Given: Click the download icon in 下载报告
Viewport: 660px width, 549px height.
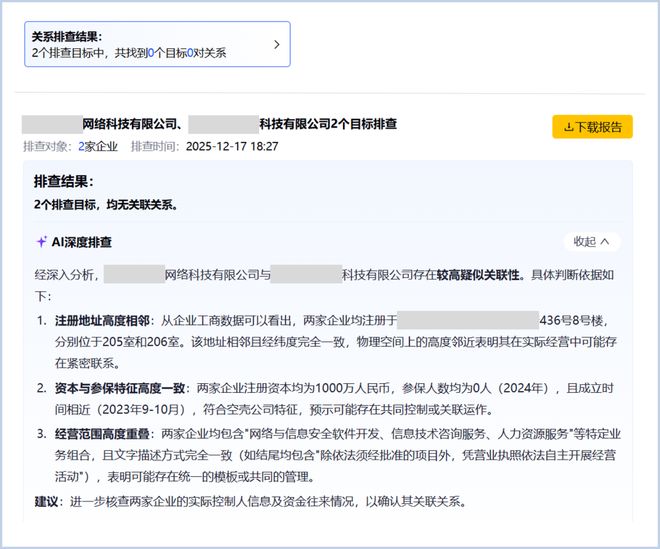Looking at the screenshot, I should point(568,127).
